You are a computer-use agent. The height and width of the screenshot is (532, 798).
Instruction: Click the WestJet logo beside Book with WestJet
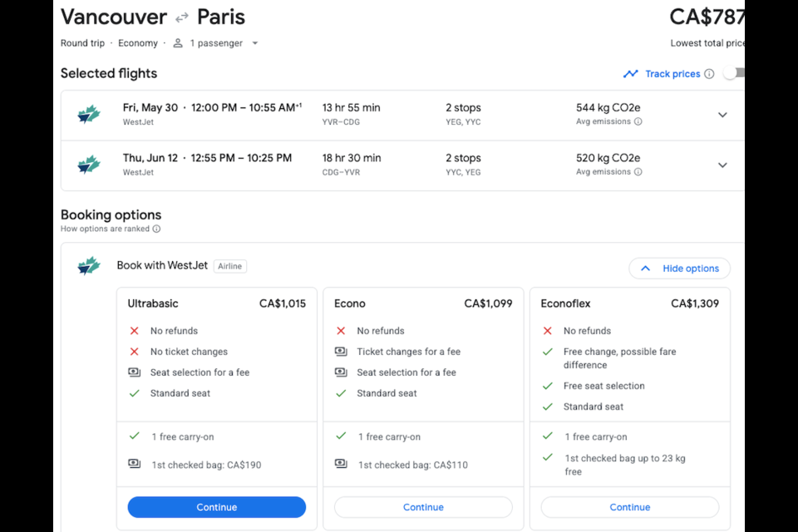point(89,266)
